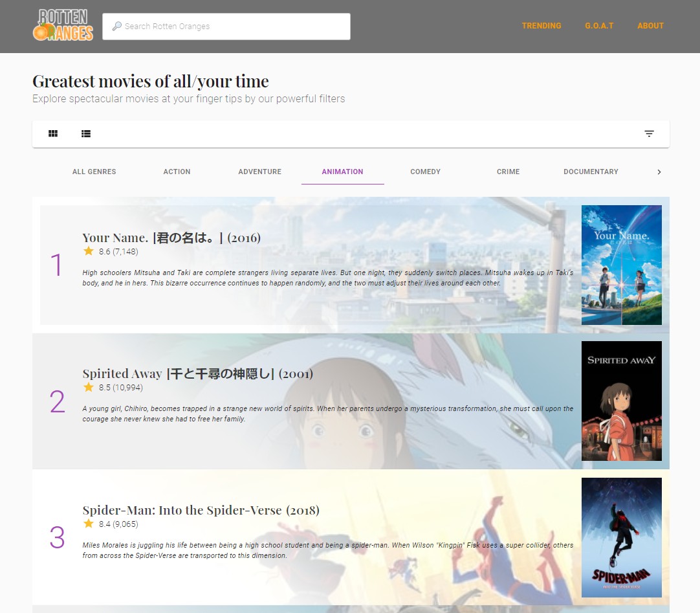Viewport: 700px width, 613px height.
Task: Click the Greatest movies of all/your time heading
Action: (x=151, y=82)
